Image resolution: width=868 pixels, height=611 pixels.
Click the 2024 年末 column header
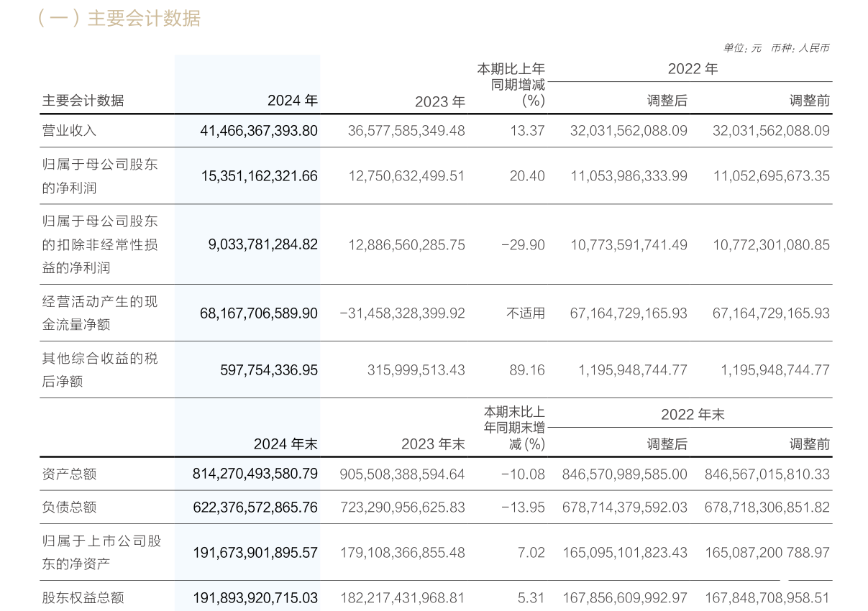coord(287,444)
